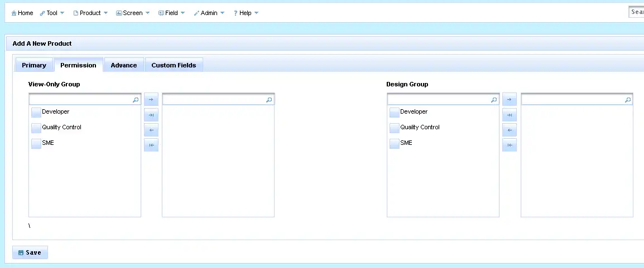The width and height of the screenshot is (644, 268).
Task: Expand the Help menu dropdown arrow
Action: (256, 13)
